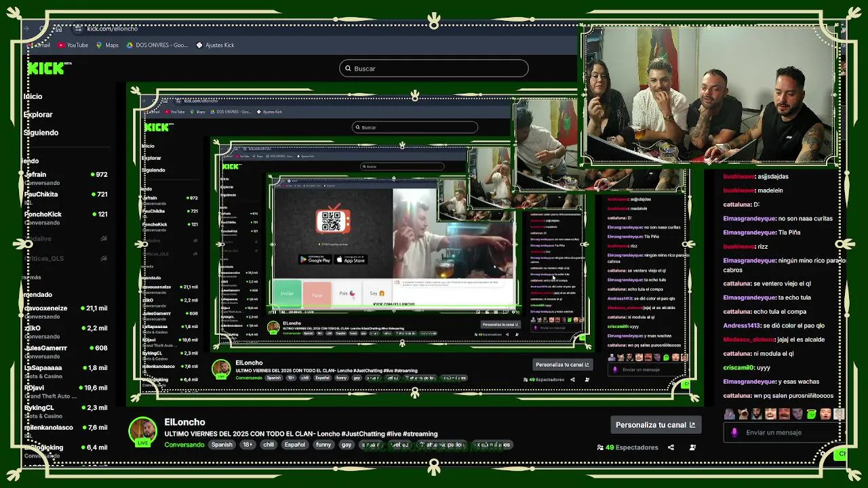Focus the Buscar search field
The width and height of the screenshot is (868, 488).
(434, 68)
